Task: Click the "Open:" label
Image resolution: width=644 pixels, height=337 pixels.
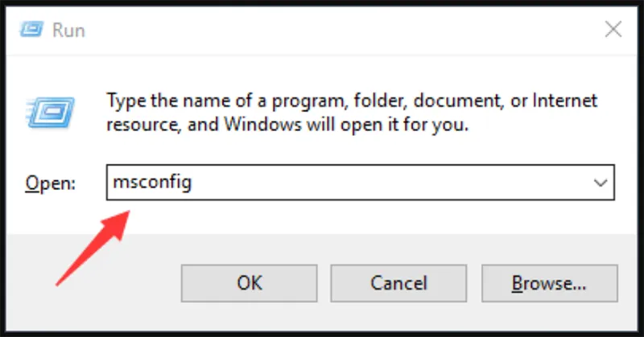Action: click(51, 183)
